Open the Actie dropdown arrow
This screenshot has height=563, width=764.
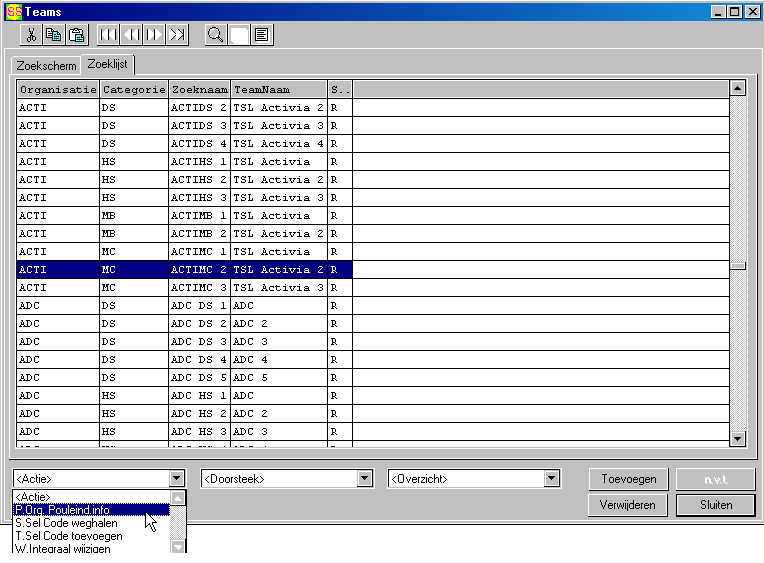(x=177, y=478)
